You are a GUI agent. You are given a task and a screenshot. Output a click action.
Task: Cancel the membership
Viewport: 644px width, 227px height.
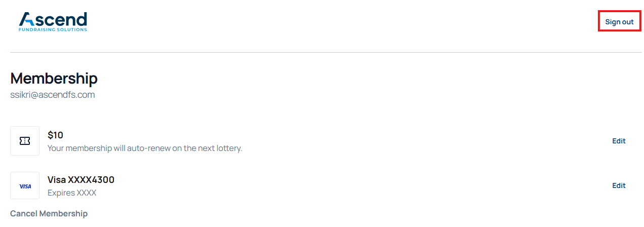[49, 213]
